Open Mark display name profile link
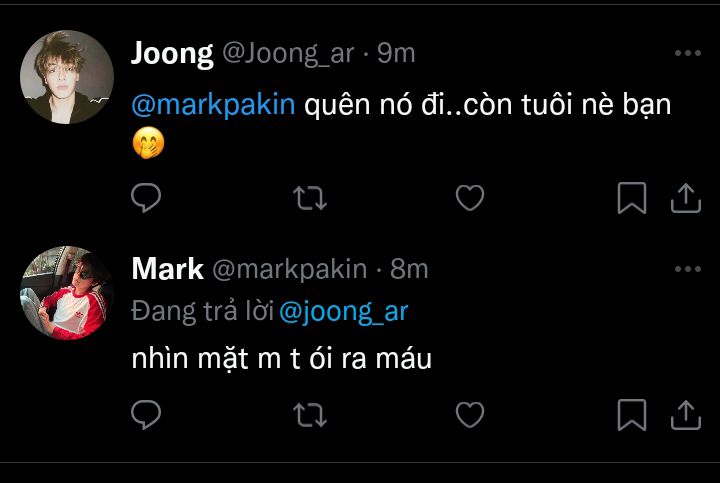 [167, 269]
